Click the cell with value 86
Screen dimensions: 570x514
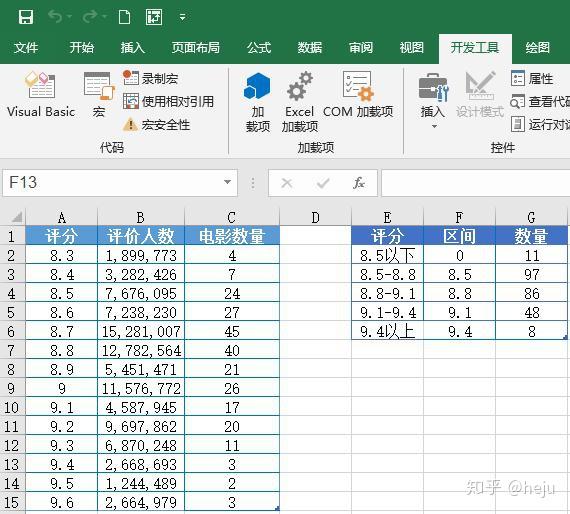tap(531, 293)
